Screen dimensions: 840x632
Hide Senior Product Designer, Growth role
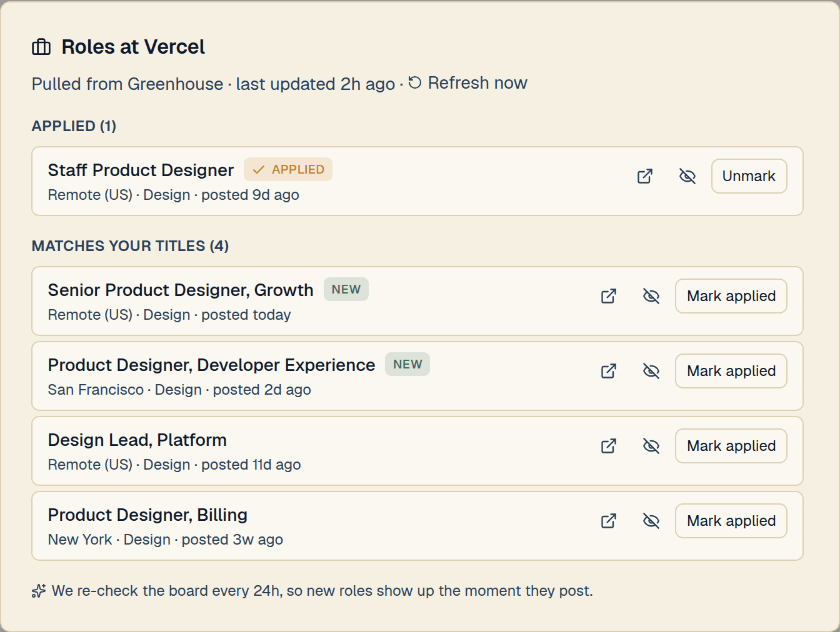(651, 296)
